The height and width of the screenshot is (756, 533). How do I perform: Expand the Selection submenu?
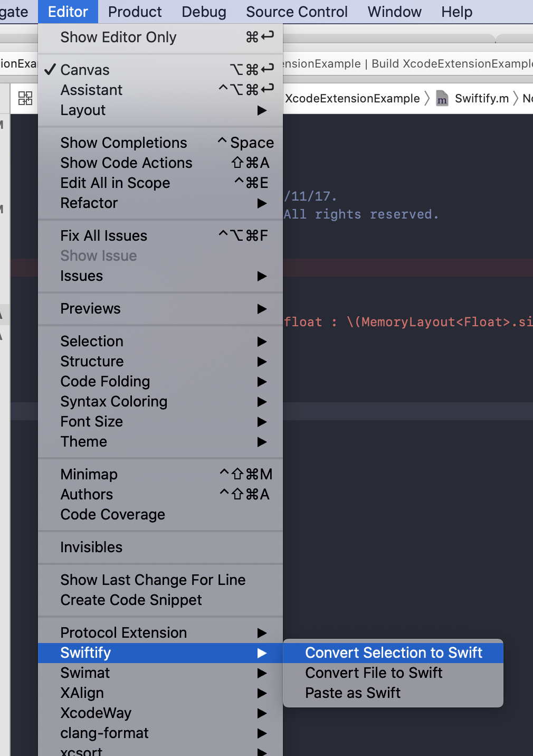pos(160,341)
